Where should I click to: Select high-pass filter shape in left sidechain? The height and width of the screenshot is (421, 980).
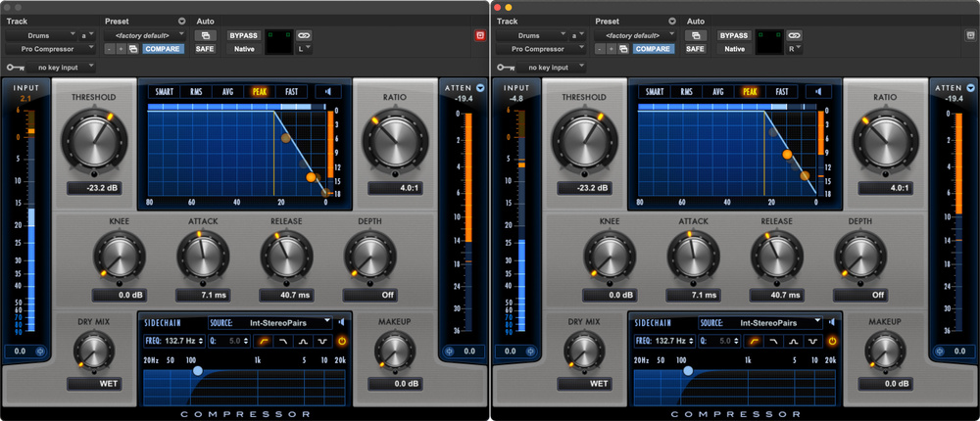point(262,341)
